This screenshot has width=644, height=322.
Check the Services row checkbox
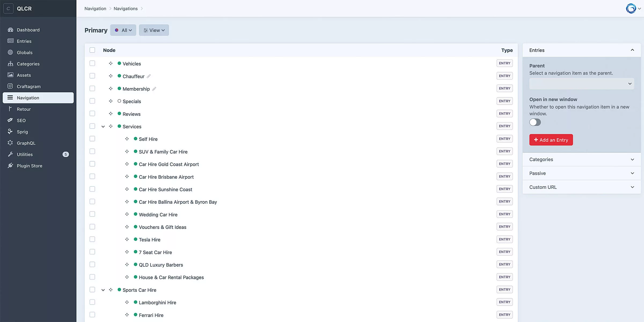[92, 126]
